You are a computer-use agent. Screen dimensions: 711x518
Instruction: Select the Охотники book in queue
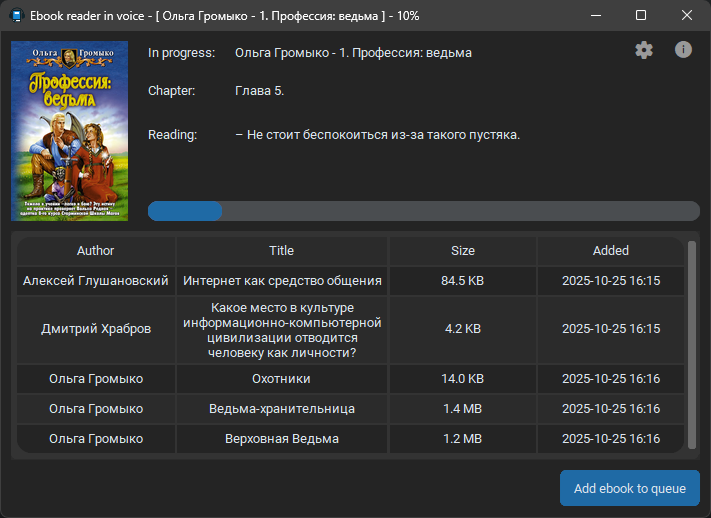(x=350, y=378)
